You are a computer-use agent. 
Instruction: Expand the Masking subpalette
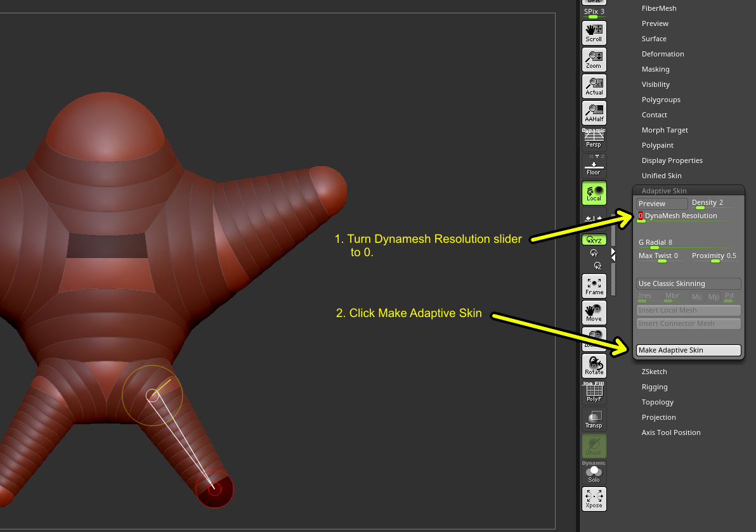click(655, 69)
